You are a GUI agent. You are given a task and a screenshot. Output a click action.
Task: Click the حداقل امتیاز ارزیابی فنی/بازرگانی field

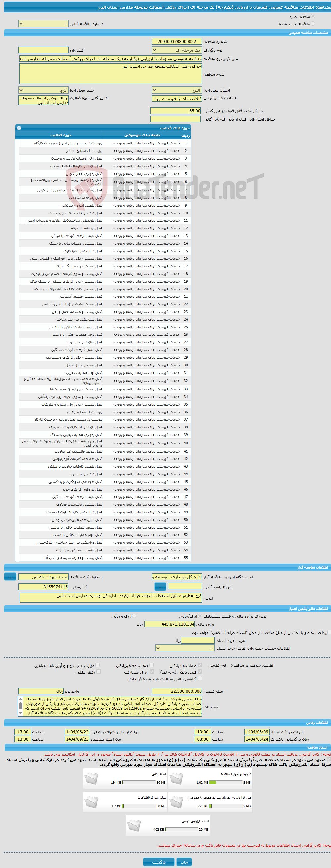click(x=175, y=119)
